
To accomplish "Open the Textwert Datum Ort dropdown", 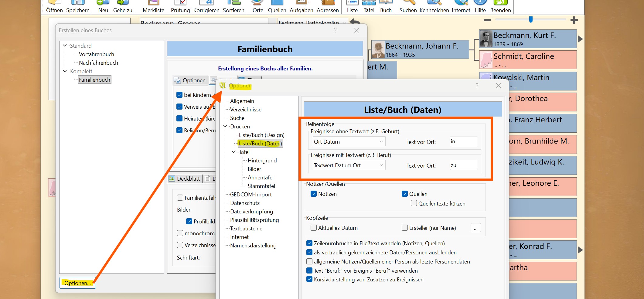I will [x=349, y=165].
